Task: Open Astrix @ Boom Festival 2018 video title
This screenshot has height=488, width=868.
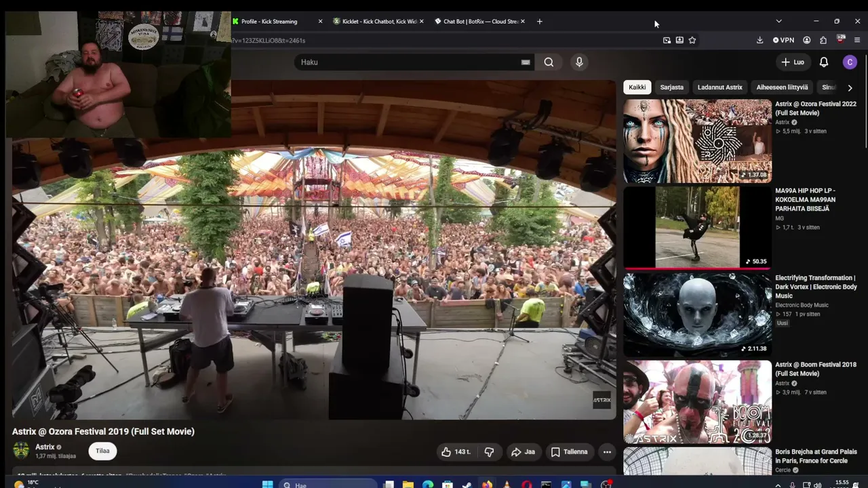Action: (x=816, y=369)
